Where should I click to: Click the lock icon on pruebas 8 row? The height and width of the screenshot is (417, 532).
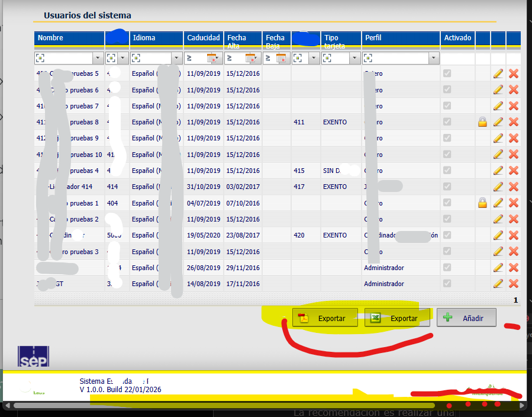click(482, 122)
